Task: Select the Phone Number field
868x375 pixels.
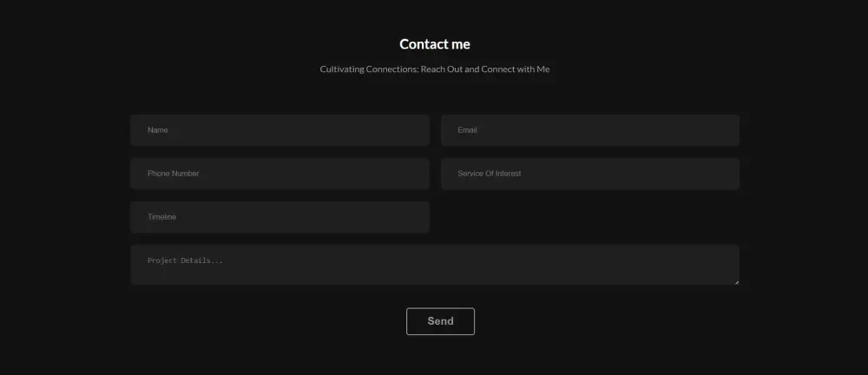Action: coord(279,174)
